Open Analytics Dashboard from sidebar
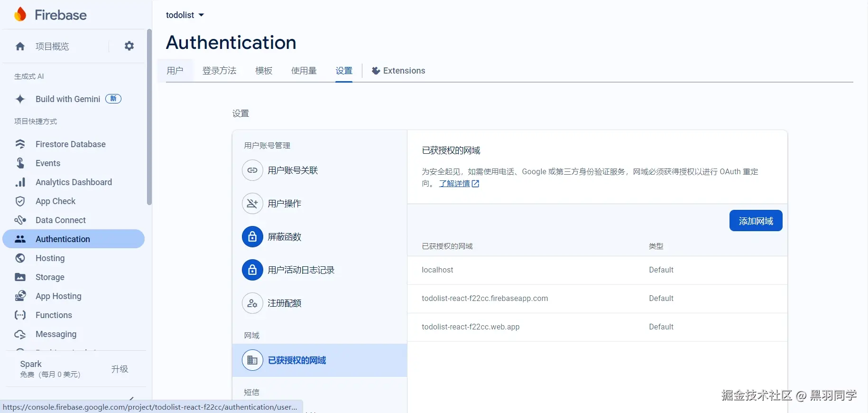Screen dimensions: 868x413 pyautogui.click(x=74, y=182)
